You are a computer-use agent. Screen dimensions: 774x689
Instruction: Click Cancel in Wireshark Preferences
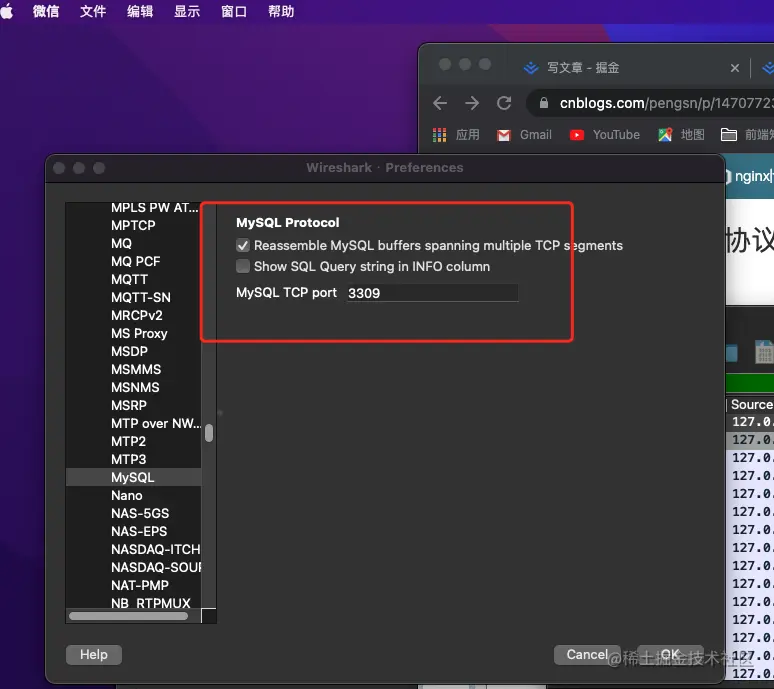[x=587, y=654]
